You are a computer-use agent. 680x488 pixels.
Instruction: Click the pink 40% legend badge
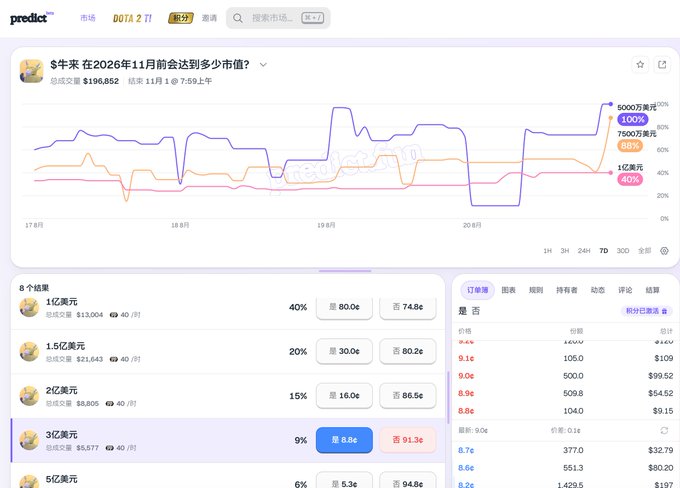click(x=630, y=180)
